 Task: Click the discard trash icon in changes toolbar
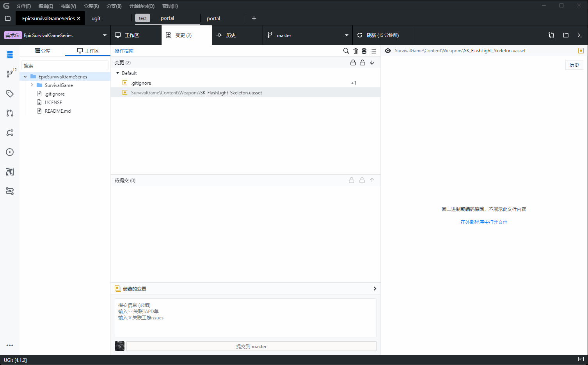355,51
